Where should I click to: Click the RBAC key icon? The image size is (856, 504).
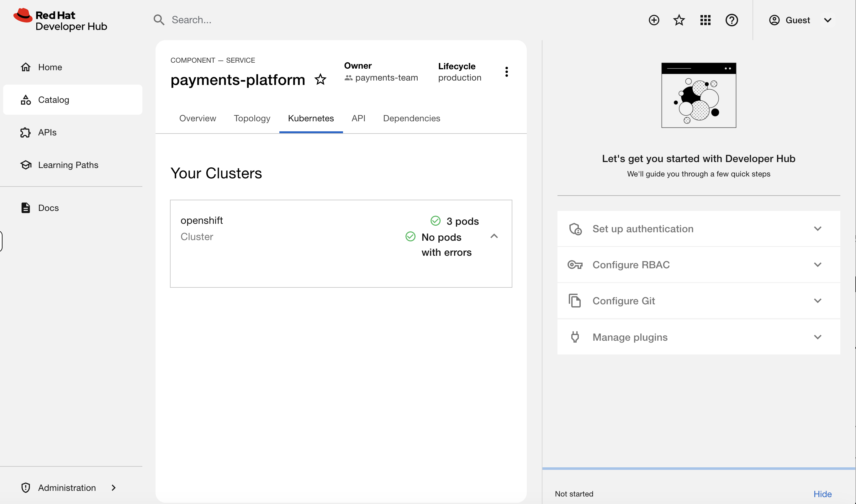[575, 265]
